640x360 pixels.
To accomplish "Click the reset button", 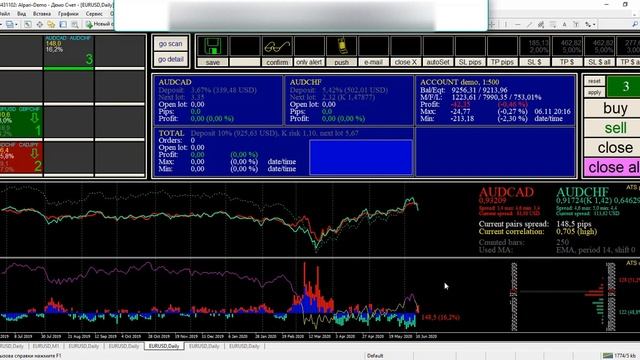I will tap(594, 81).
